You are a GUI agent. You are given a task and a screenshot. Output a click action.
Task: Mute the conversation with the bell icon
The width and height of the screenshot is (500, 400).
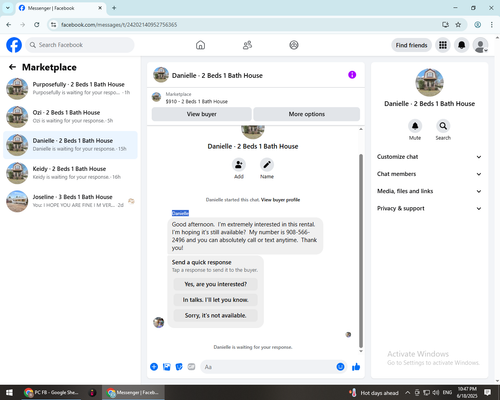tap(415, 126)
